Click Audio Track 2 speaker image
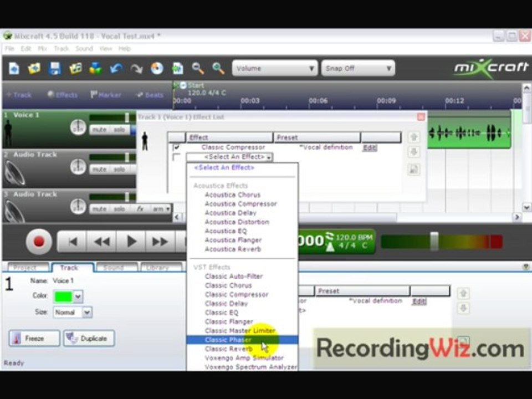Viewport: 532px width, 399px height. tap(15, 173)
